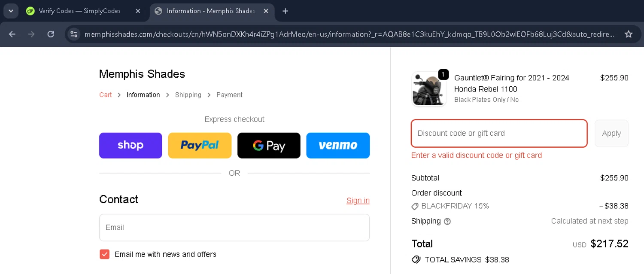Check out with Venmo button

tap(338, 146)
